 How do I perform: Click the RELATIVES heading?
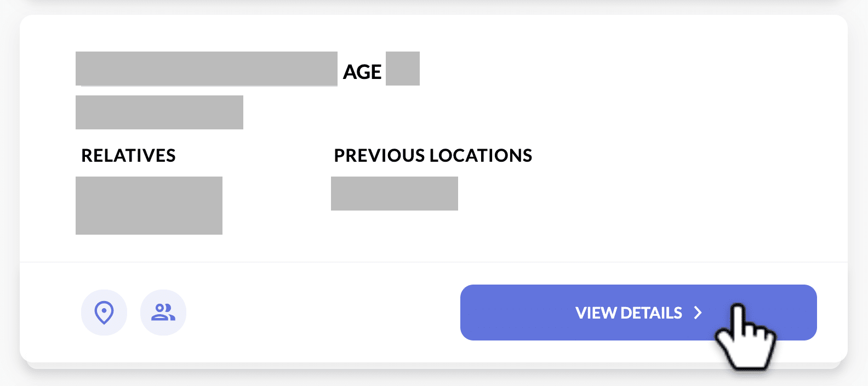tap(128, 156)
